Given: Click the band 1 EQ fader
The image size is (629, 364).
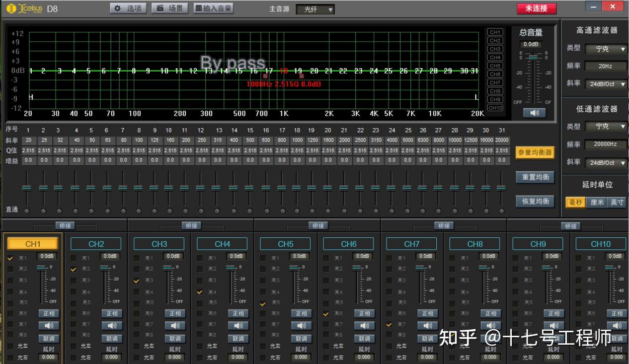Looking at the screenshot, I should [x=27, y=189].
